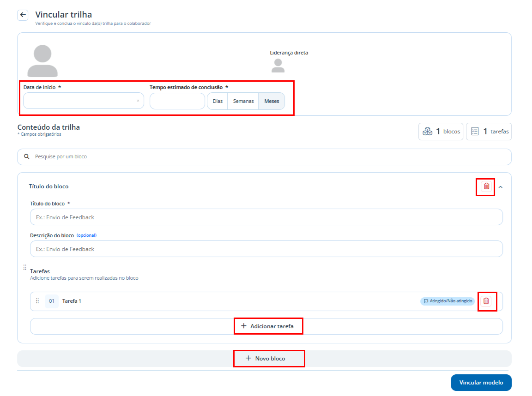The height and width of the screenshot is (396, 532).
Task: Click the (opcional) label
Action: pyautogui.click(x=86, y=235)
